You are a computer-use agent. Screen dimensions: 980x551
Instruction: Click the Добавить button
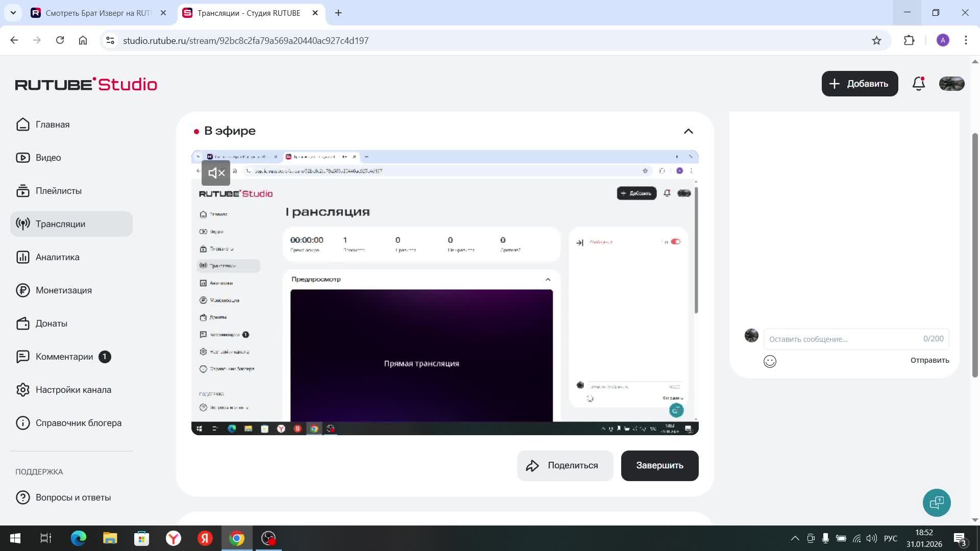point(860,84)
